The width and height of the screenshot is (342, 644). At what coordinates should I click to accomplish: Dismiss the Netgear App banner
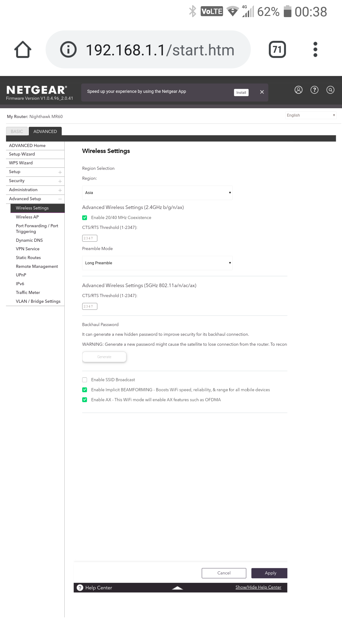tap(262, 92)
